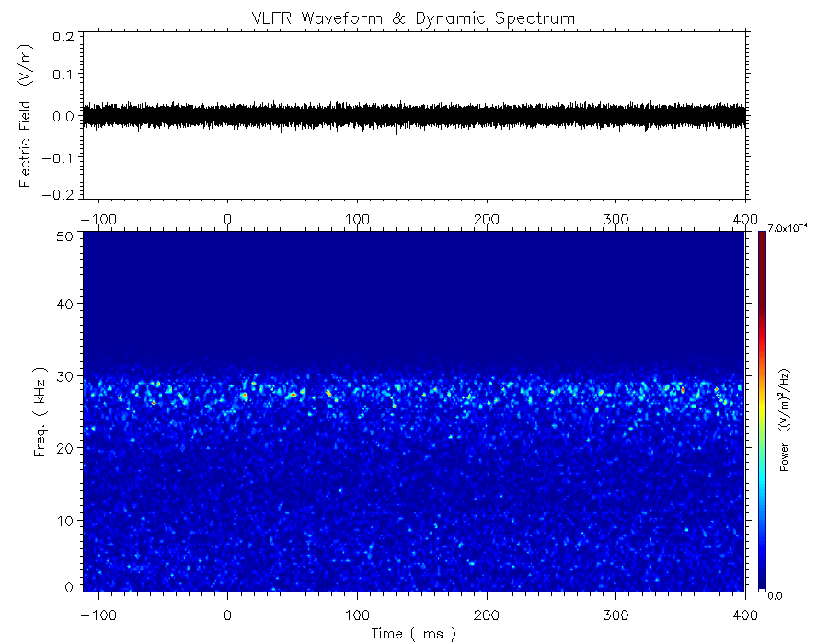Click the 'Electric Field (V/m)' axis label
Screen dimensions: 828x644
point(26,116)
